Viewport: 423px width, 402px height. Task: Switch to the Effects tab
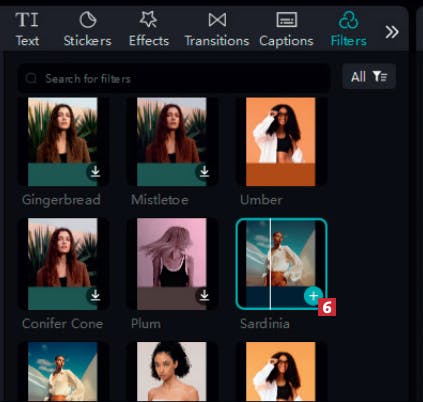149,29
